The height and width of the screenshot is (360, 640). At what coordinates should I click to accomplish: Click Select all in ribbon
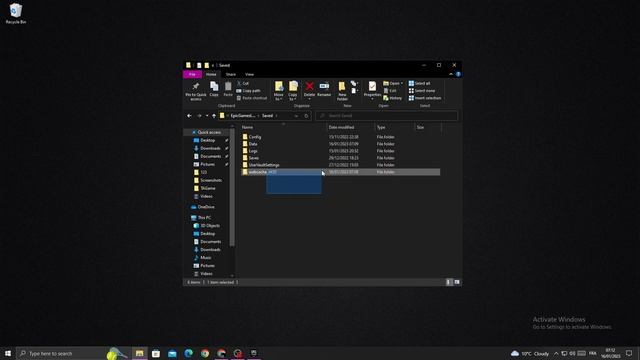pos(420,83)
